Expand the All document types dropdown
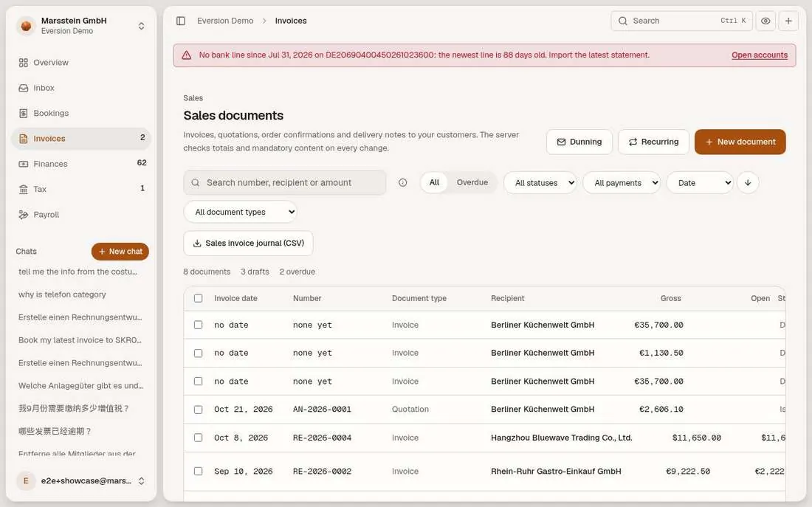Image resolution: width=812 pixels, height=507 pixels. click(241, 212)
